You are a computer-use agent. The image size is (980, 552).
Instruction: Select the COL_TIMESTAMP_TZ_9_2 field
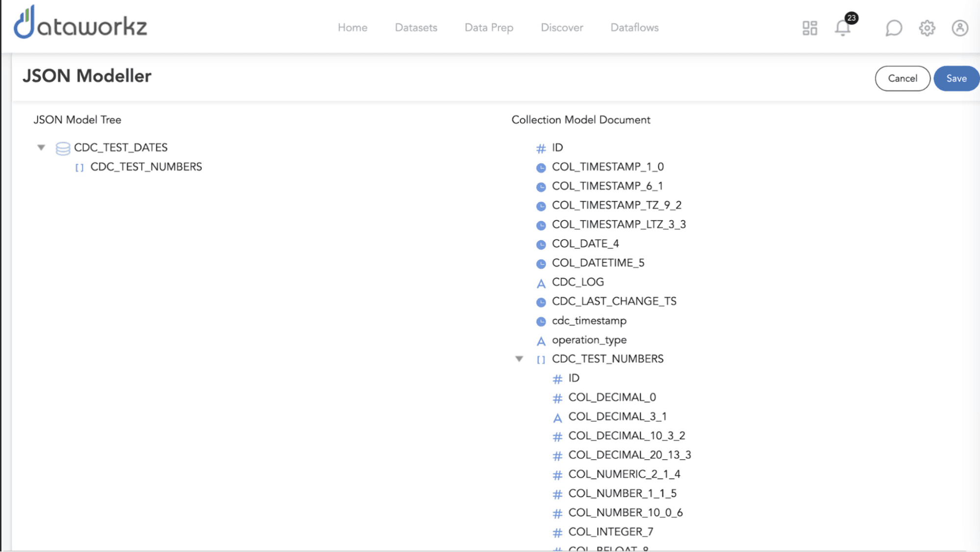click(x=616, y=205)
